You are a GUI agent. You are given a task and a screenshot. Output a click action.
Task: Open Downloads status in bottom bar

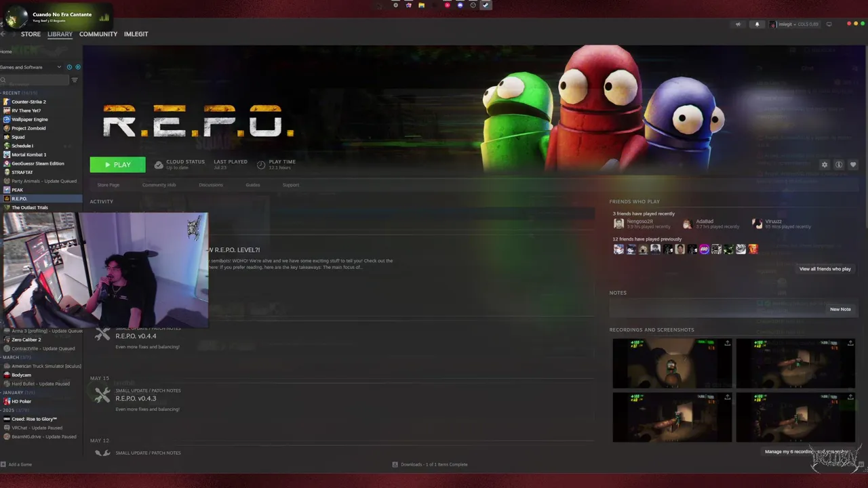[x=430, y=464]
